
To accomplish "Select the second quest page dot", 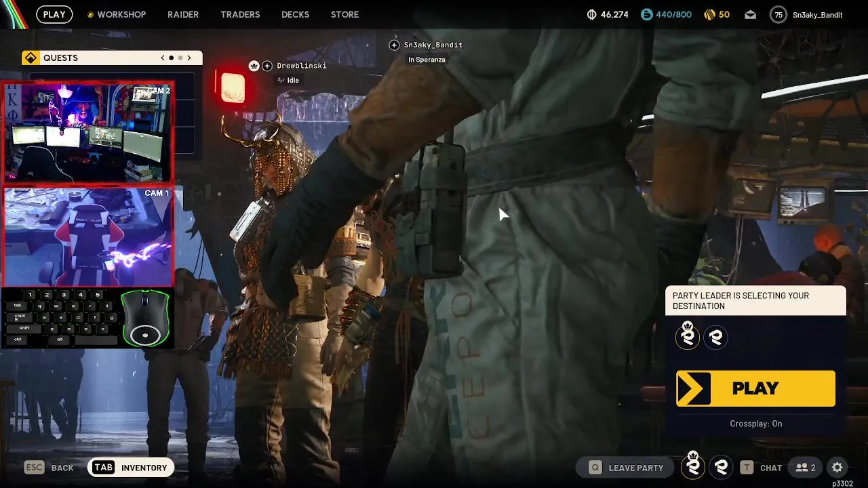I will click(x=180, y=58).
